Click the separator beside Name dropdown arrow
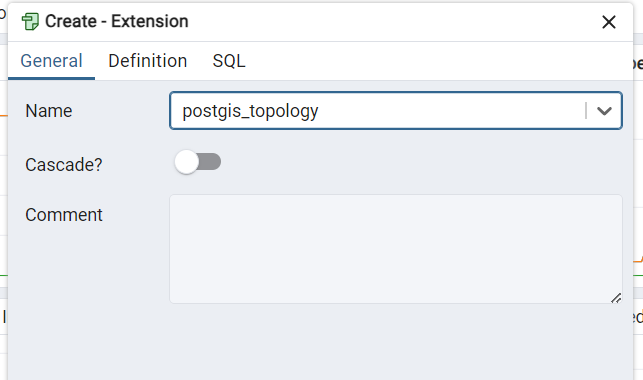643x380 pixels. [x=586, y=111]
